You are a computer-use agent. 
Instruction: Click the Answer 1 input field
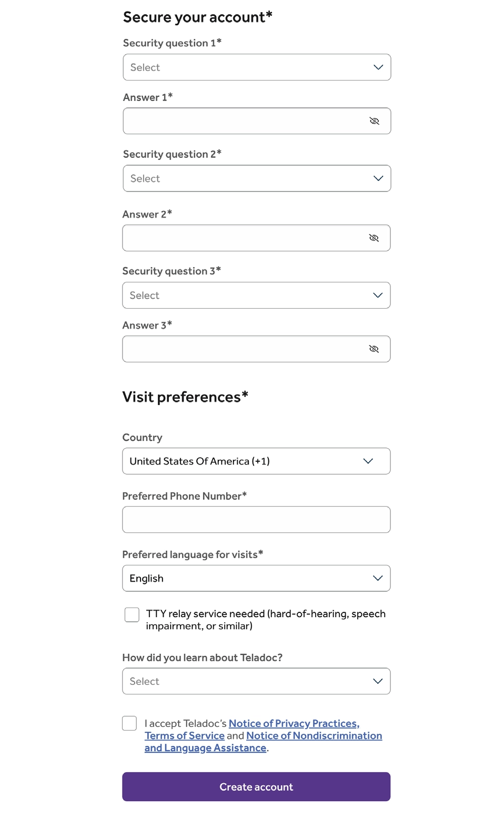point(245,121)
